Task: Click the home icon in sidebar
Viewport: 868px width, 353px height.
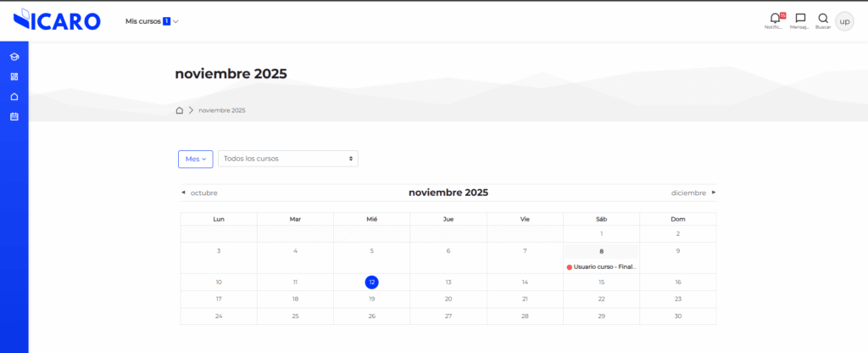Action: click(x=14, y=97)
